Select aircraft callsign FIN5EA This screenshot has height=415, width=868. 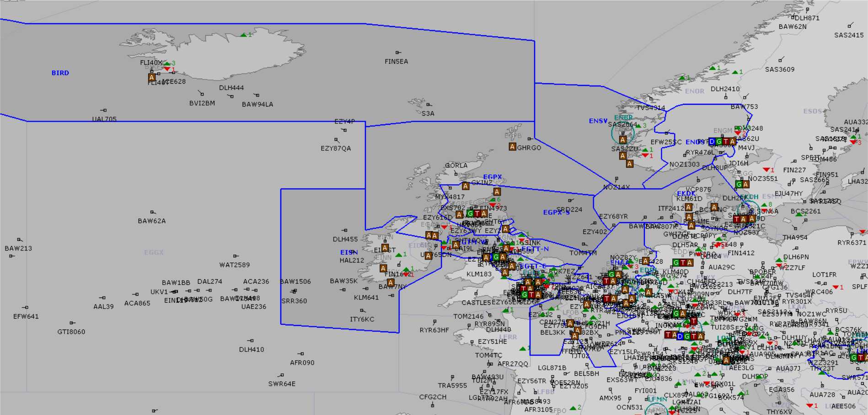click(x=396, y=61)
